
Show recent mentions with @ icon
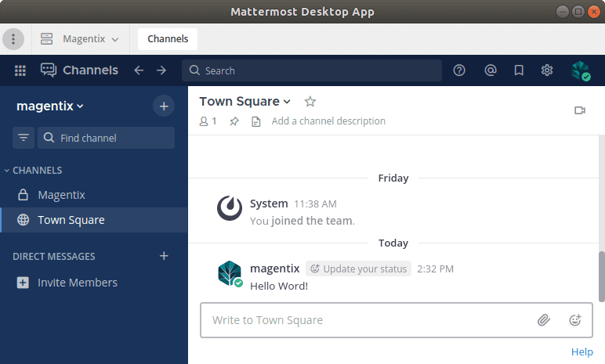point(490,70)
